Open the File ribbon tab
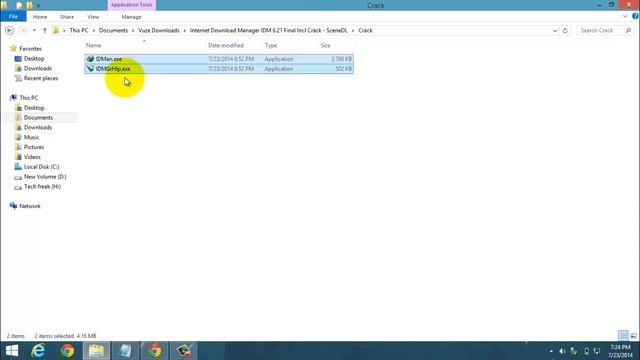Screen dimensions: 640x360 13,17
